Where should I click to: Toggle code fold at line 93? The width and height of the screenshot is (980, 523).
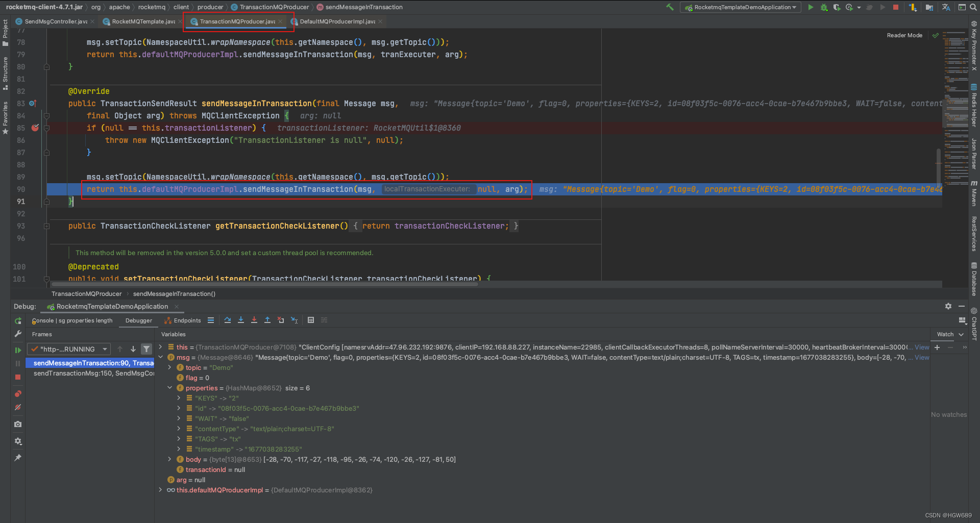[46, 226]
